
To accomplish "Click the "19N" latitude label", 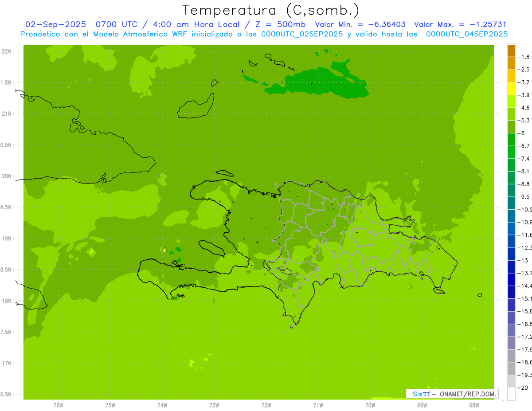I will tap(7, 239).
